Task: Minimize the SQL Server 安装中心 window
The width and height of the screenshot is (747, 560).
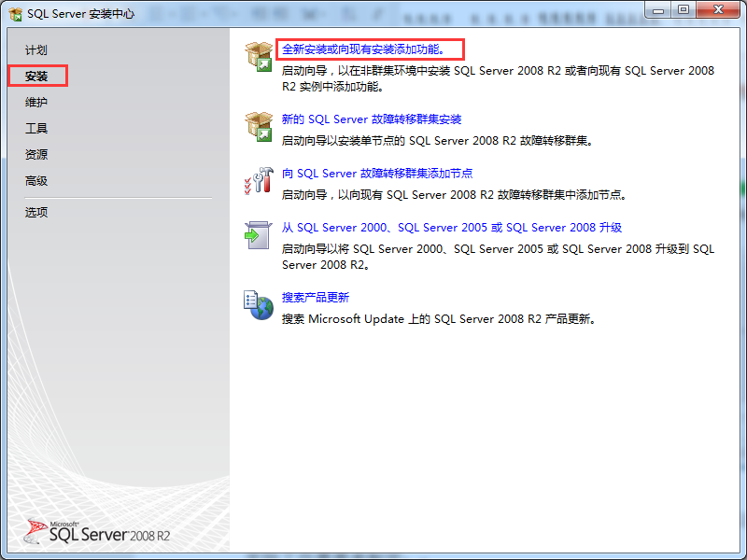Action: point(658,10)
